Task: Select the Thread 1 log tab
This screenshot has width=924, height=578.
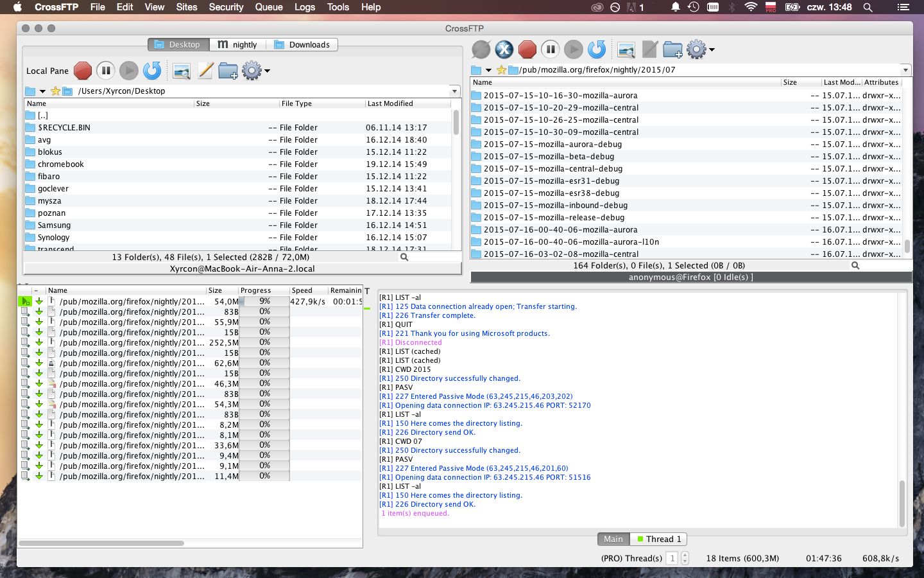Action: point(659,539)
